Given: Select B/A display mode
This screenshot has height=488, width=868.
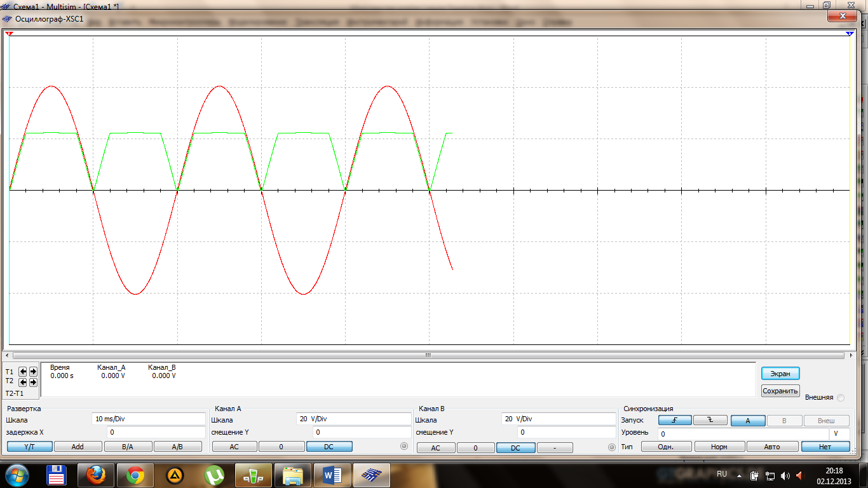Looking at the screenshot, I should 128,447.
